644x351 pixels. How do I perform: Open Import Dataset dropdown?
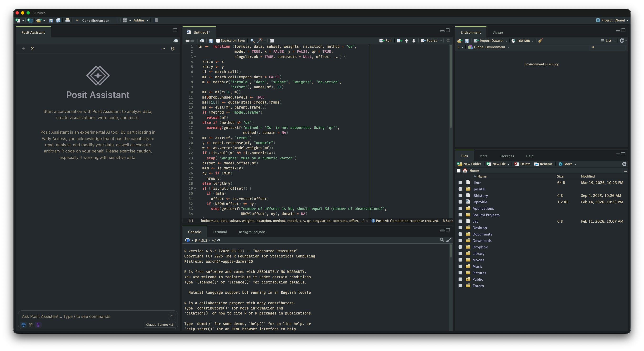point(490,41)
